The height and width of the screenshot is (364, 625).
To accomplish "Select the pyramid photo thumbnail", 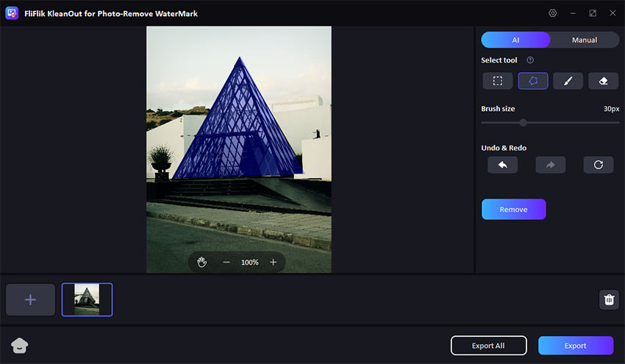I will pyautogui.click(x=87, y=299).
